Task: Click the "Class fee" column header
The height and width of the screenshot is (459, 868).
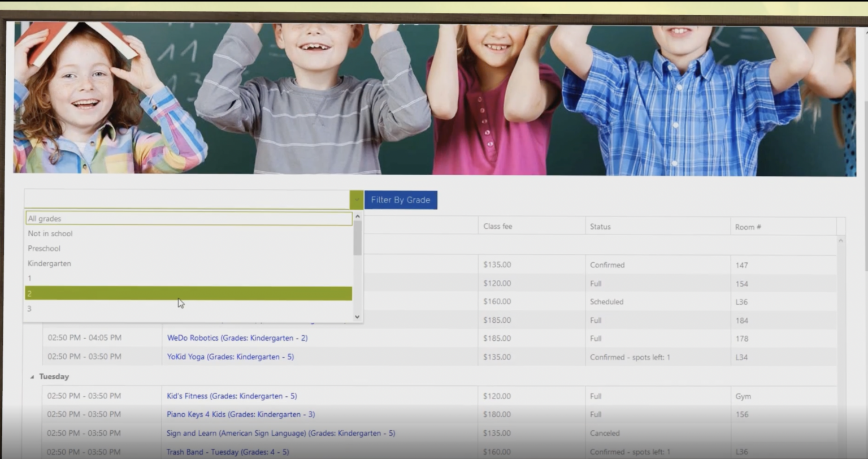Action: click(x=497, y=226)
